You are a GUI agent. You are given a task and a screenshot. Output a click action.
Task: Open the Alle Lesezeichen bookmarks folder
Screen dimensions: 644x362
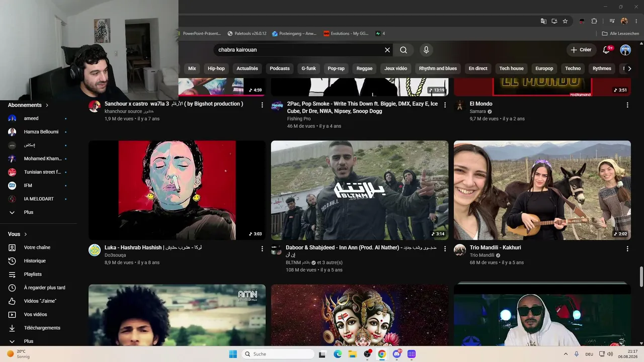point(620,34)
